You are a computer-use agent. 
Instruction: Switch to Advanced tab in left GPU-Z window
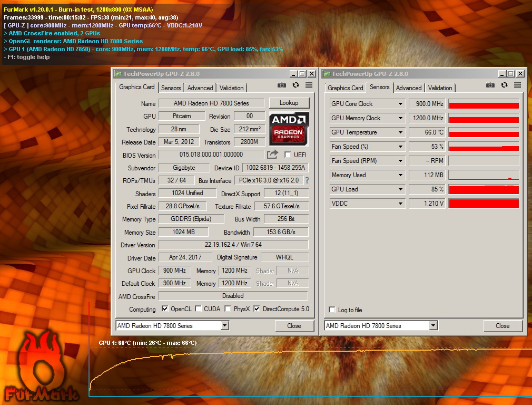click(200, 88)
